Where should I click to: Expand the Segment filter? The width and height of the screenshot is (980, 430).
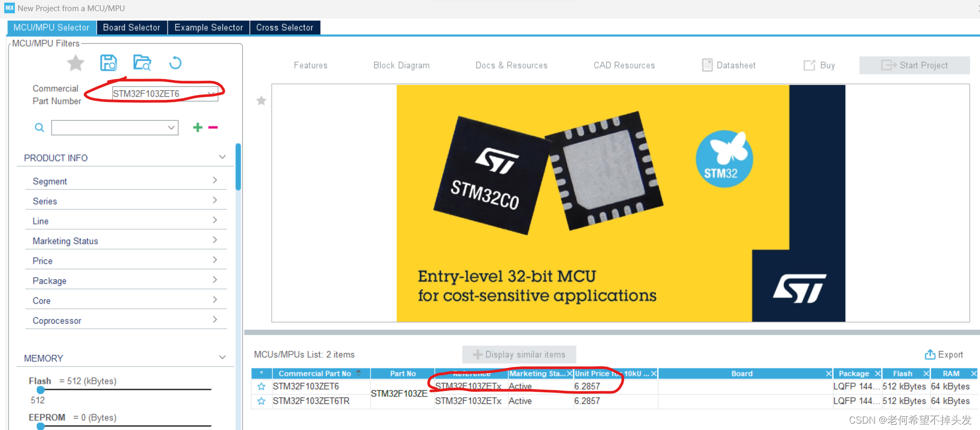215,180
